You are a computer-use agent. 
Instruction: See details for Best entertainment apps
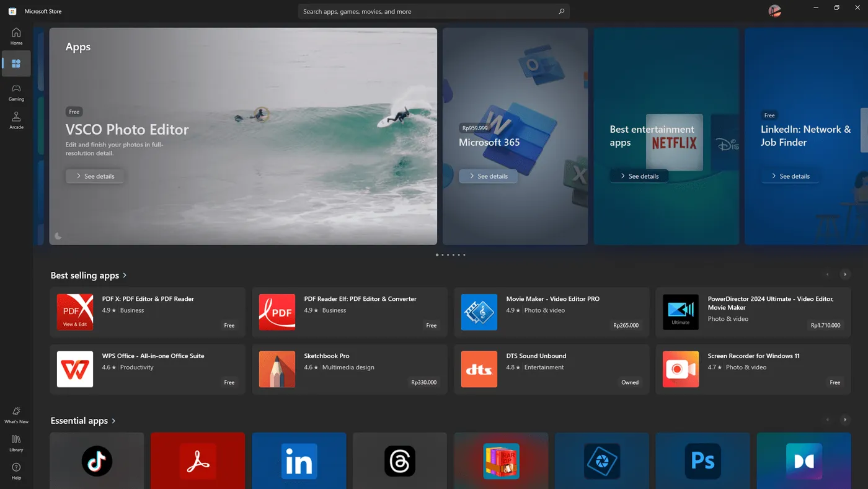[x=639, y=176]
